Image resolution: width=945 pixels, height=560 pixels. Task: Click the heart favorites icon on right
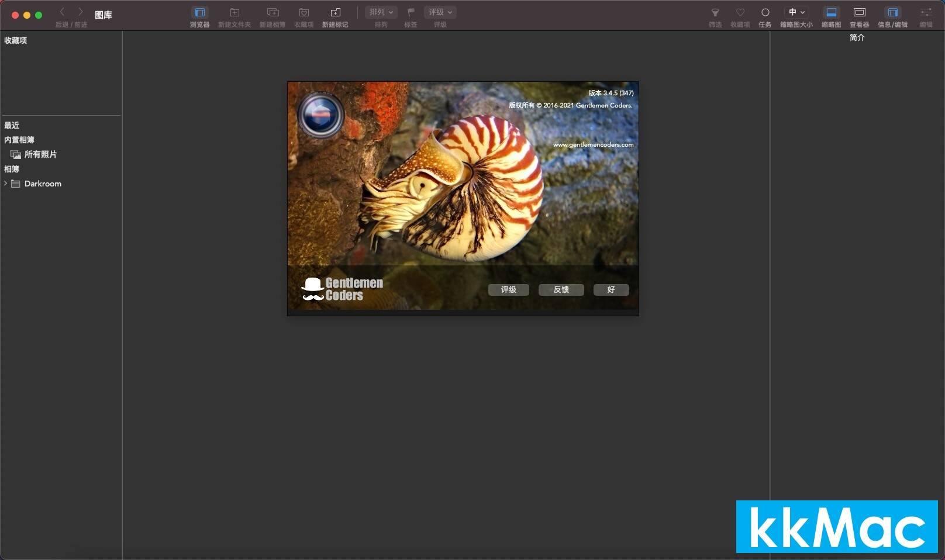[740, 12]
